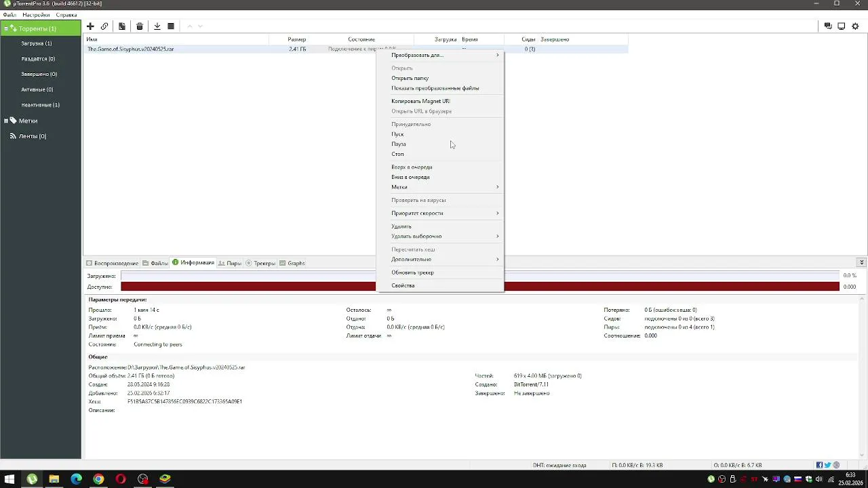The height and width of the screenshot is (488, 868).
Task: Open the Файл menu
Action: tap(9, 15)
